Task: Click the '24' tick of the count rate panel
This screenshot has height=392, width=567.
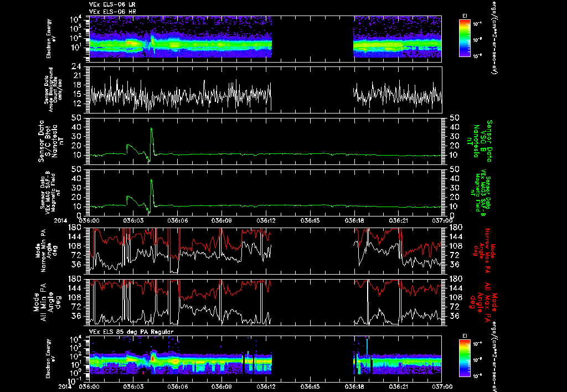Action: pyautogui.click(x=77, y=66)
